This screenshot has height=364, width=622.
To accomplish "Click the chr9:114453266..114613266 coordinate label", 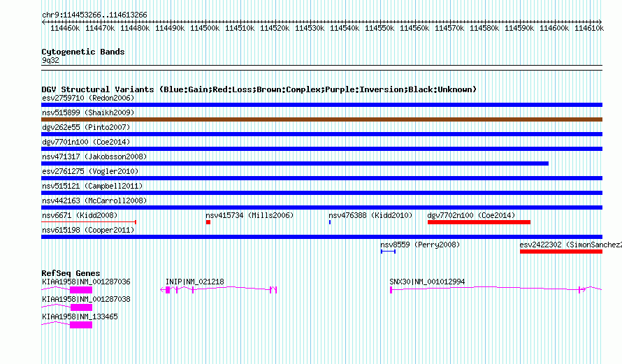I will 94,15.
